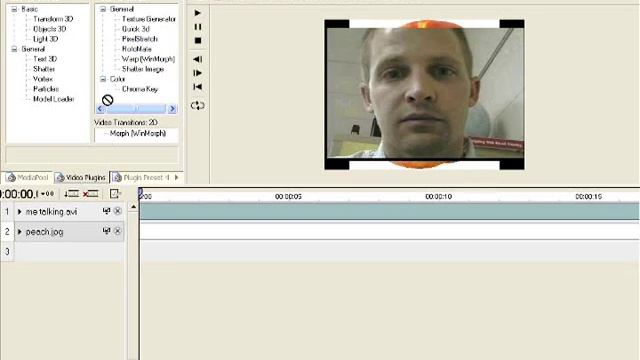Select Quick 3d plugin
Viewport: 640px width, 360px height.
tap(136, 29)
